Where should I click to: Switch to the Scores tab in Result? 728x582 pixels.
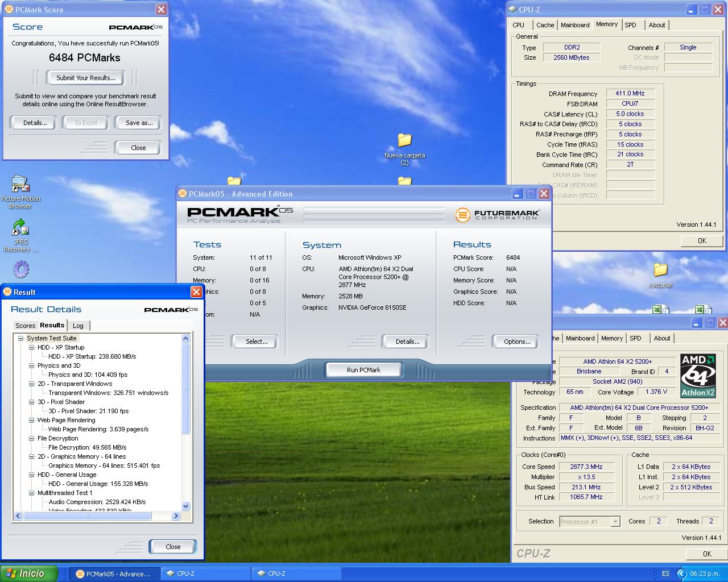(x=25, y=326)
